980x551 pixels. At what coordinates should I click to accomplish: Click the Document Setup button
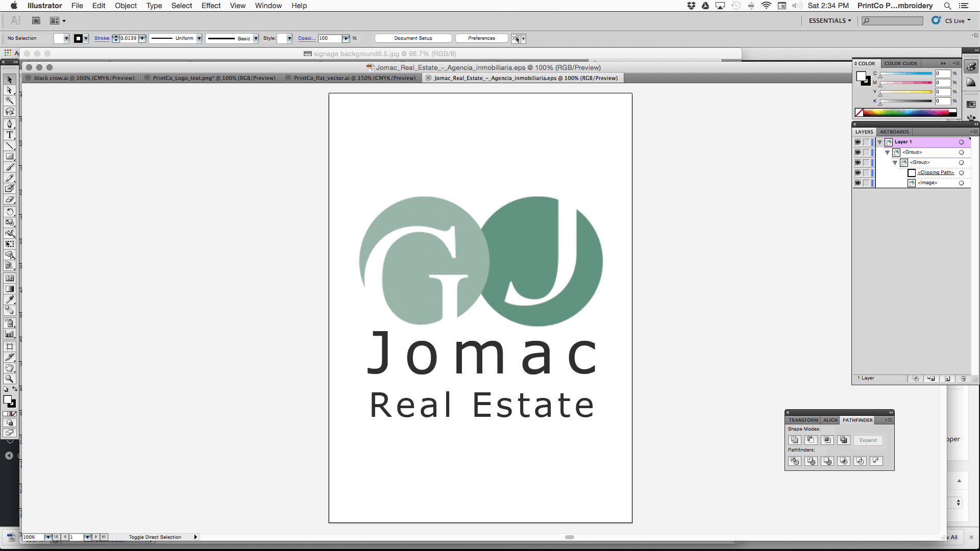[413, 38]
